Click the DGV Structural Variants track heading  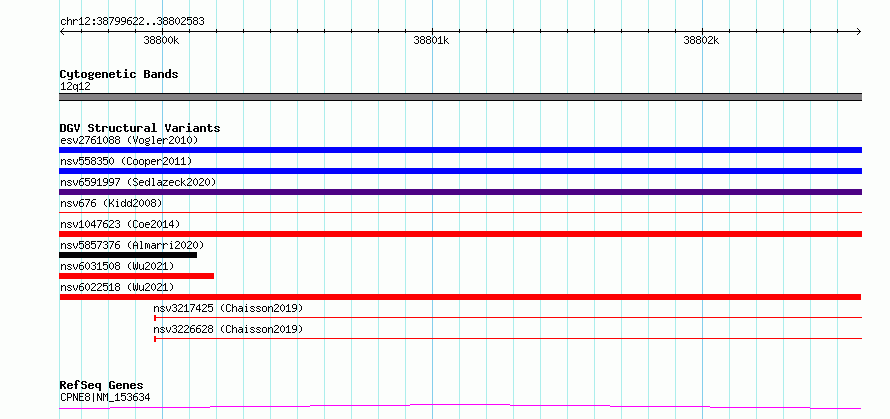[140, 128]
